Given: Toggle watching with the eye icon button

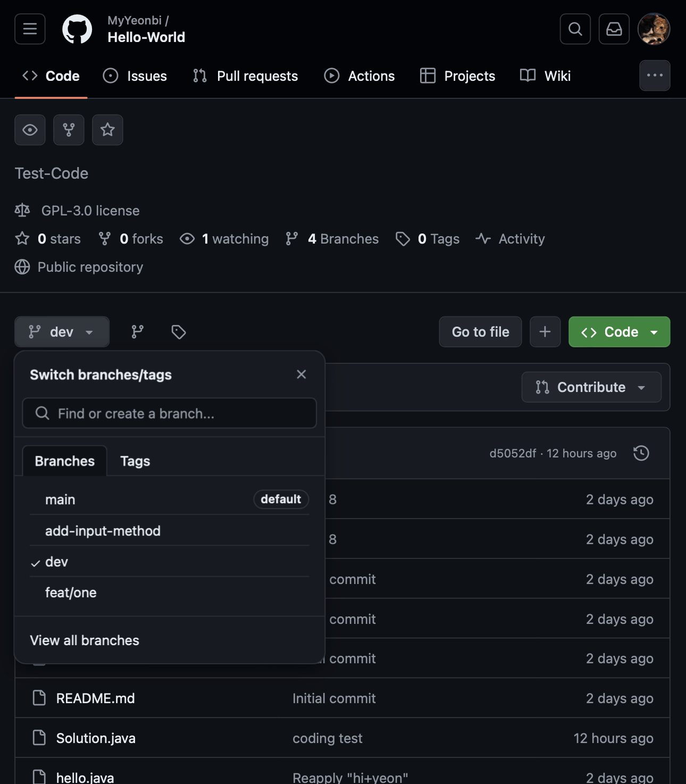Looking at the screenshot, I should (x=30, y=130).
